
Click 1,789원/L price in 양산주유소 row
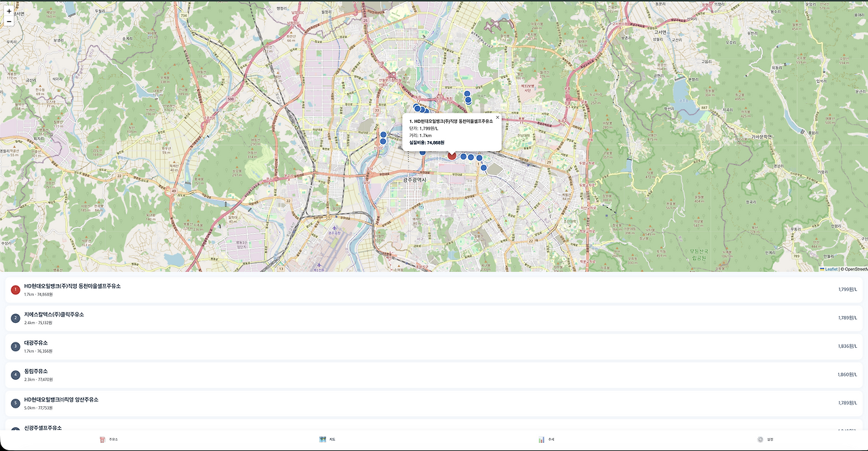(848, 404)
